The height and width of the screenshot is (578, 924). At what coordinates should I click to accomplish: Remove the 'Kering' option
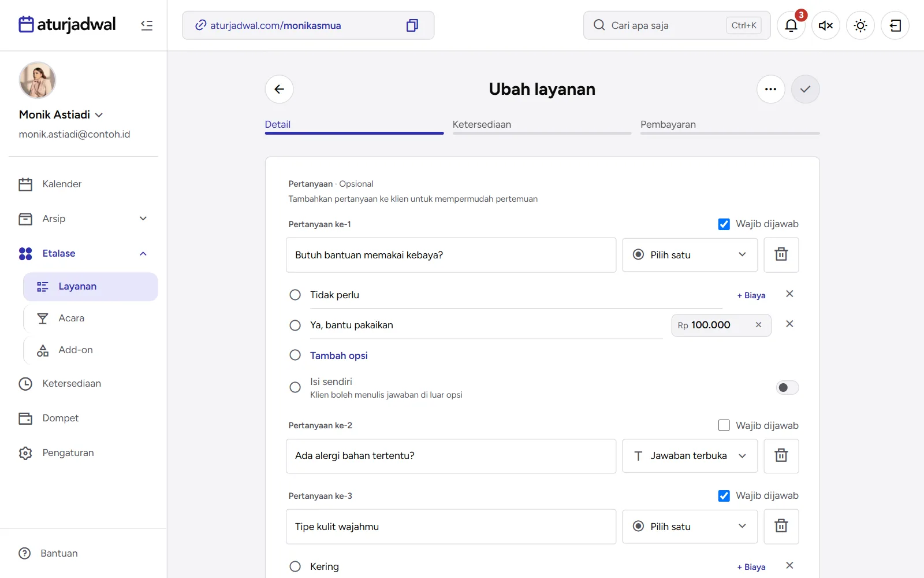[x=789, y=566]
